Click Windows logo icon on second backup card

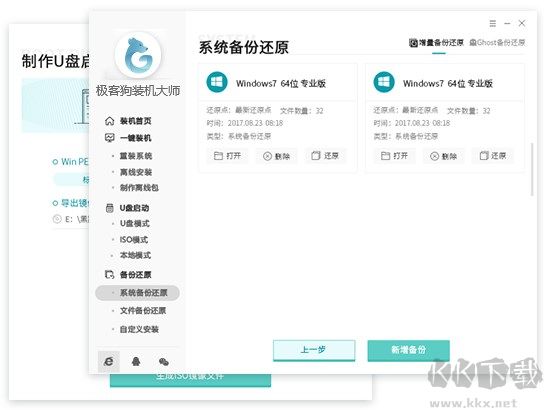[x=384, y=82]
